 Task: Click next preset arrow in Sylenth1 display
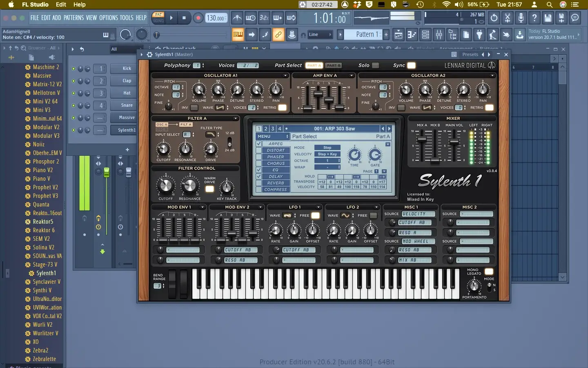(389, 128)
